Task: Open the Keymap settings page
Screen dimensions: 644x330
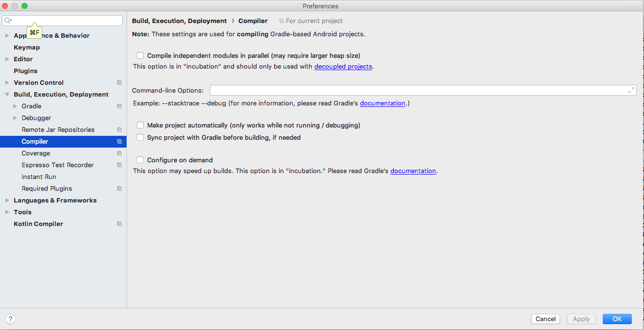Action: (x=26, y=48)
